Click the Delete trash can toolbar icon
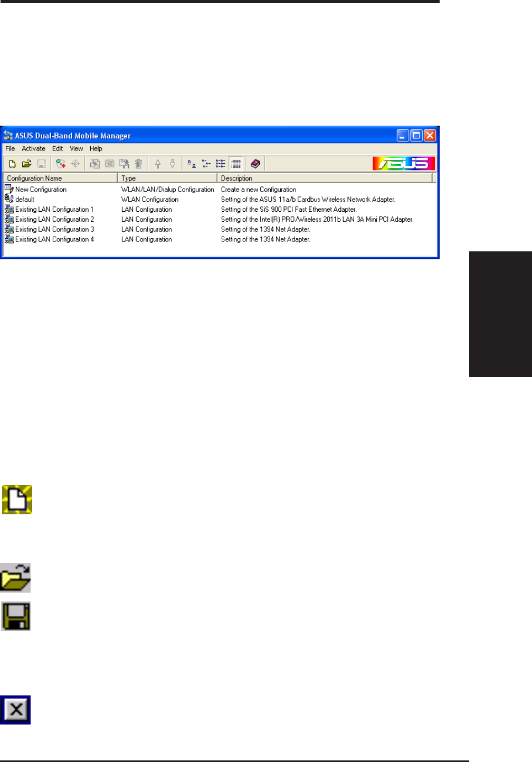This screenshot has height=762, width=532. tap(138, 164)
